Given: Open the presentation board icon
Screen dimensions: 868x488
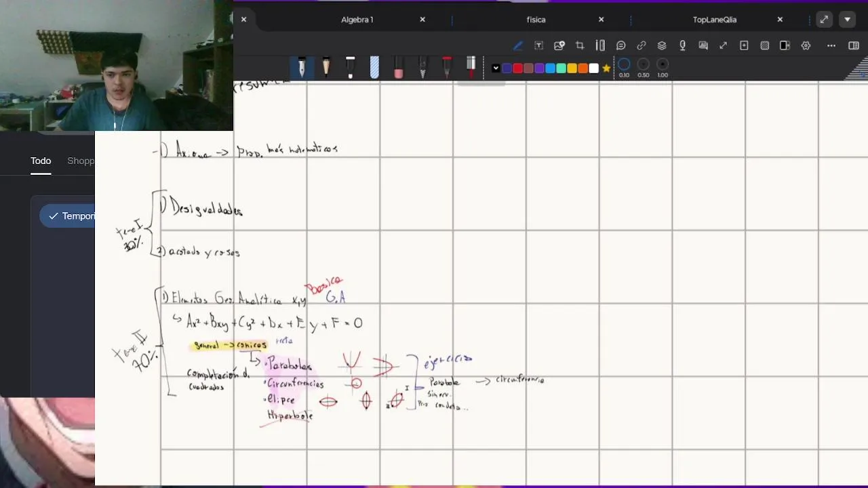Looking at the screenshot, I should [x=703, y=45].
